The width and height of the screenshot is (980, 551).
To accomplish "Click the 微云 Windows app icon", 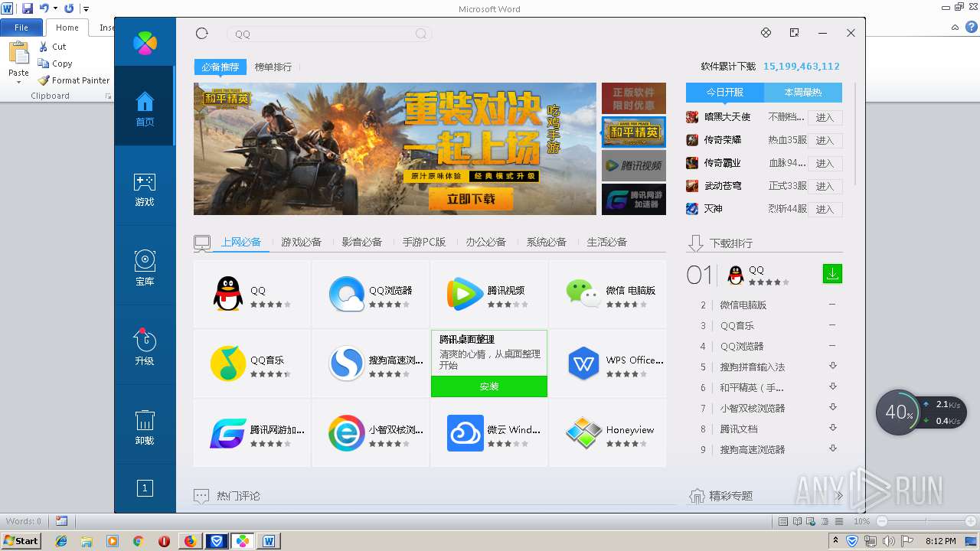I will pyautogui.click(x=465, y=433).
